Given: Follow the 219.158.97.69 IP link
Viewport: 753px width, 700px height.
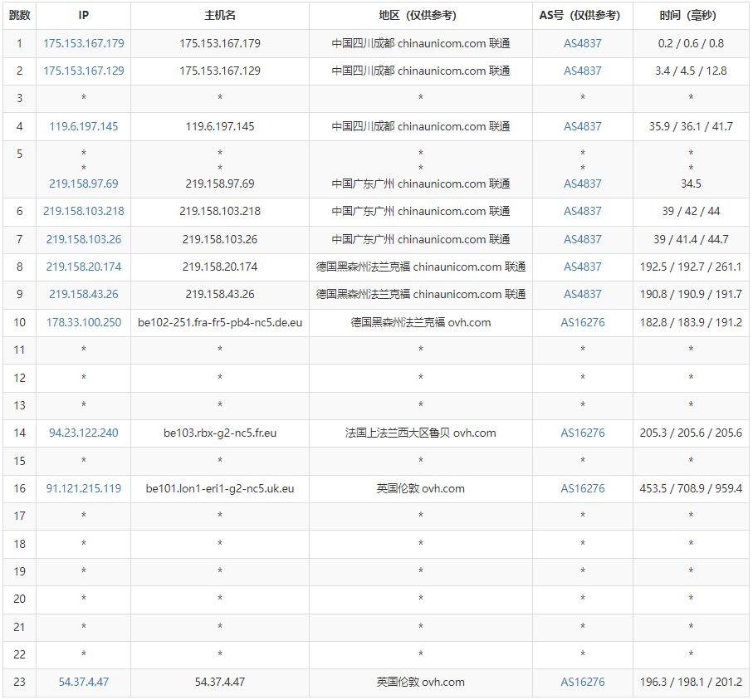Looking at the screenshot, I should pyautogui.click(x=84, y=184).
